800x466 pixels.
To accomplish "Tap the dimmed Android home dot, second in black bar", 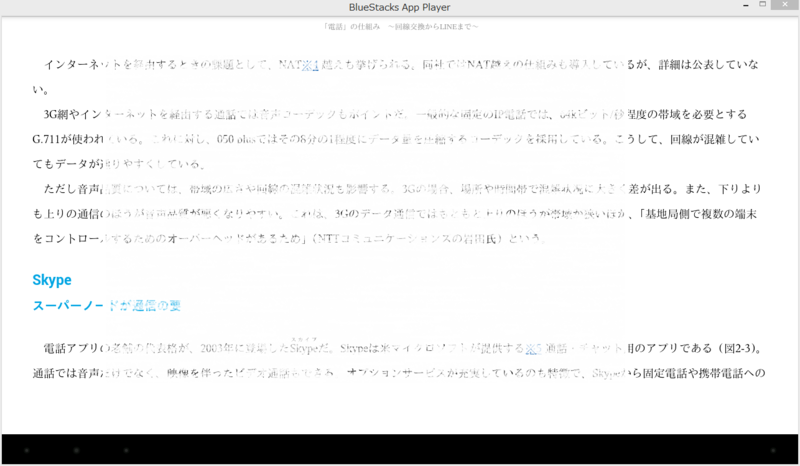I will click(x=76, y=450).
